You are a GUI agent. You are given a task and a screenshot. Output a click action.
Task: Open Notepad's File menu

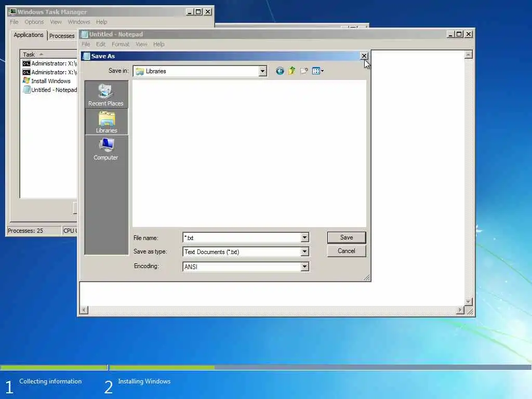(86, 44)
